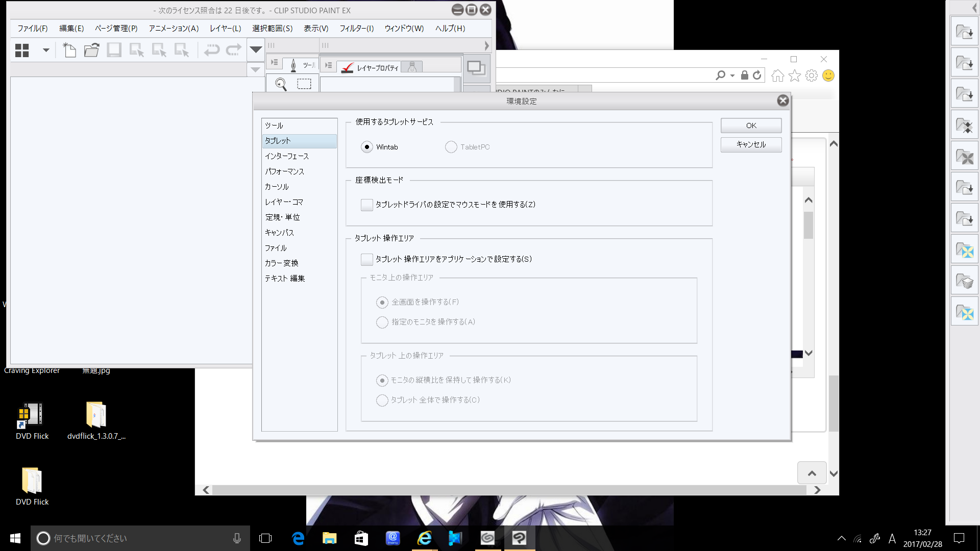This screenshot has height=551, width=980.
Task: Select the Wintab radio button
Action: click(366, 147)
